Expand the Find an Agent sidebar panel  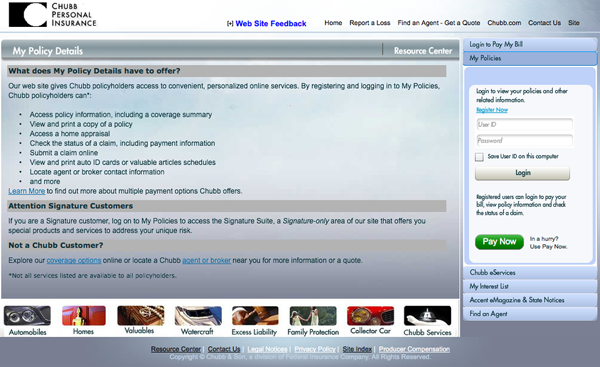point(530,314)
